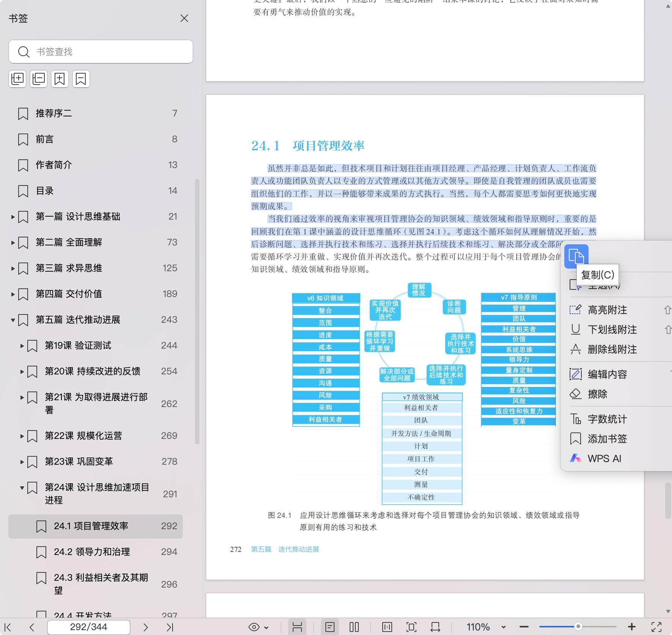Jump to the last page
This screenshot has height=635, width=672.
pyautogui.click(x=170, y=627)
